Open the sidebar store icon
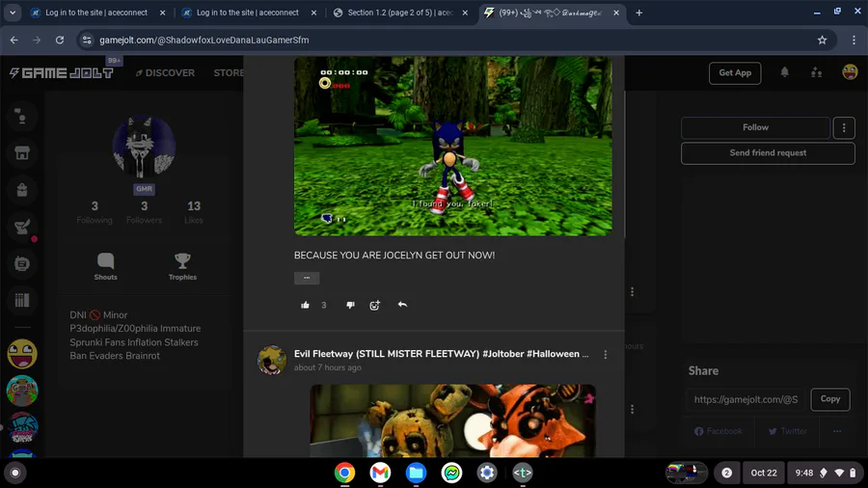868x488 pixels. tap(22, 153)
